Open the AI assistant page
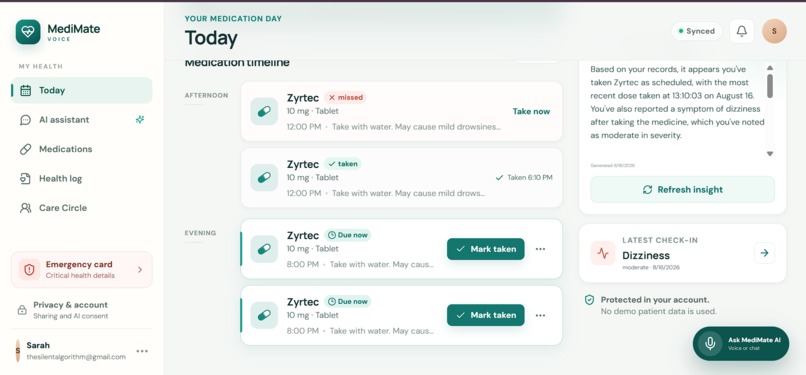This screenshot has height=375, width=806. 82,120
